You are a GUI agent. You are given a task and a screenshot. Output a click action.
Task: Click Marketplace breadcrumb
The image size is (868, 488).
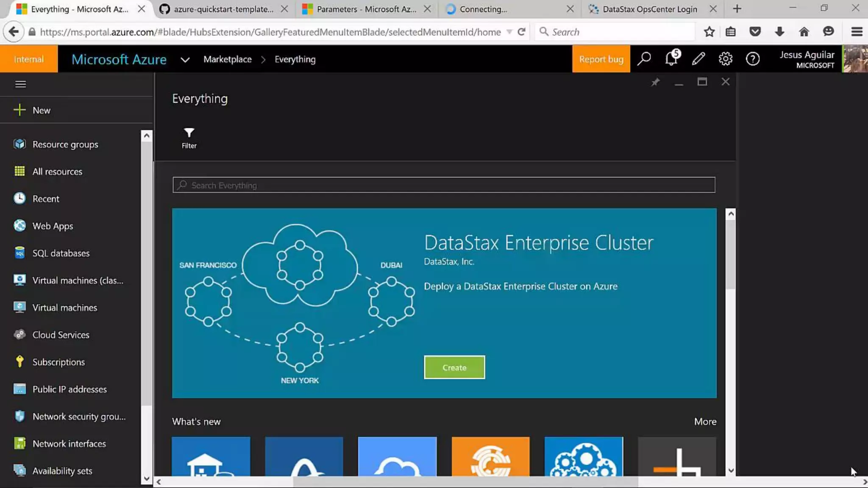(228, 59)
